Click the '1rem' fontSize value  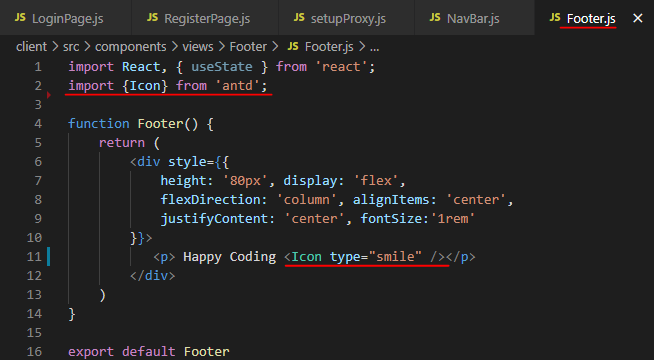click(x=453, y=219)
